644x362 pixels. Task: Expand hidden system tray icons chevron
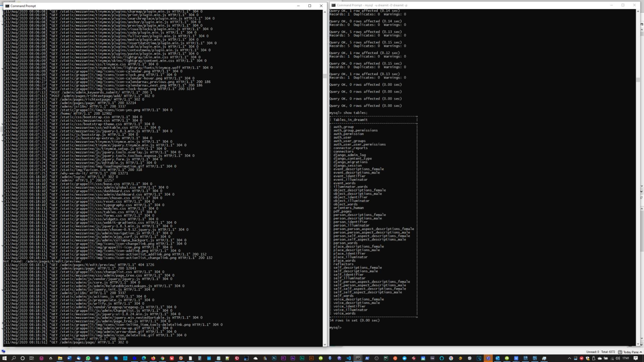pyautogui.click(x=569, y=358)
